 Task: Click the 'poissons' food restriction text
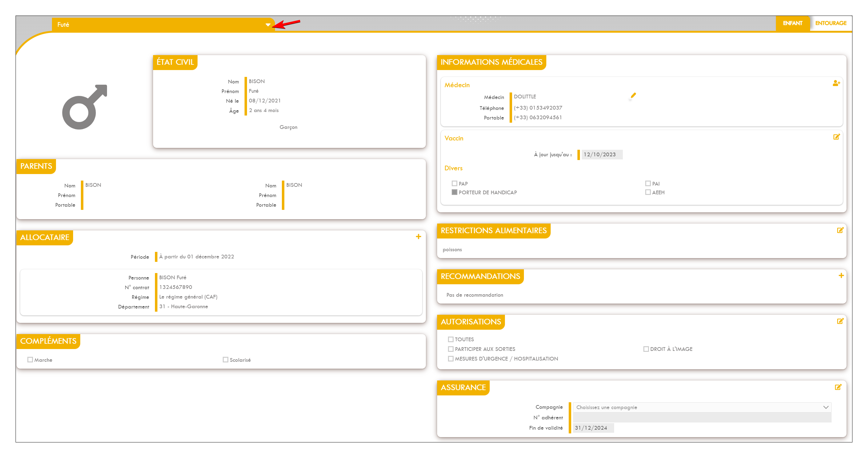point(452,250)
